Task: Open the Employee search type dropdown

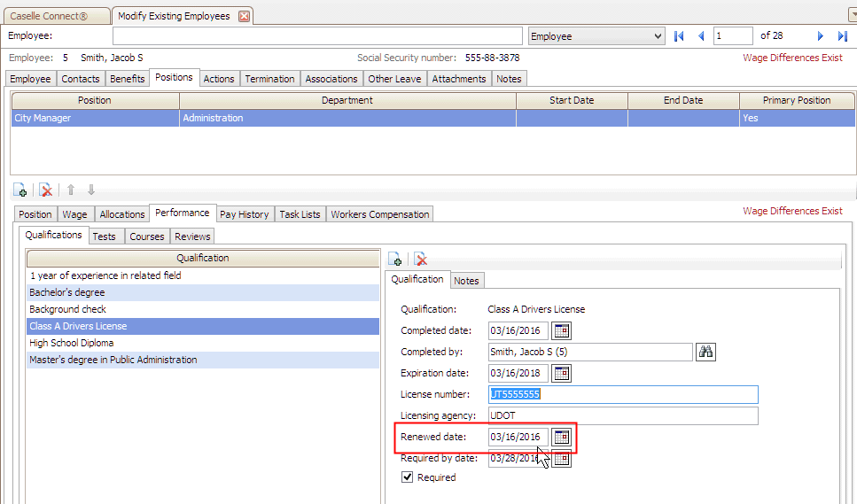Action: click(x=657, y=36)
